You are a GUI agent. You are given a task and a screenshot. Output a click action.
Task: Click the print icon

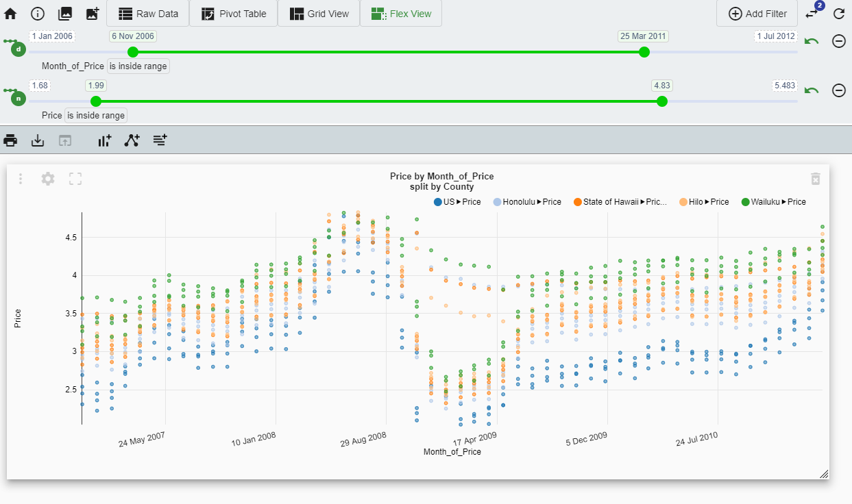(10, 140)
